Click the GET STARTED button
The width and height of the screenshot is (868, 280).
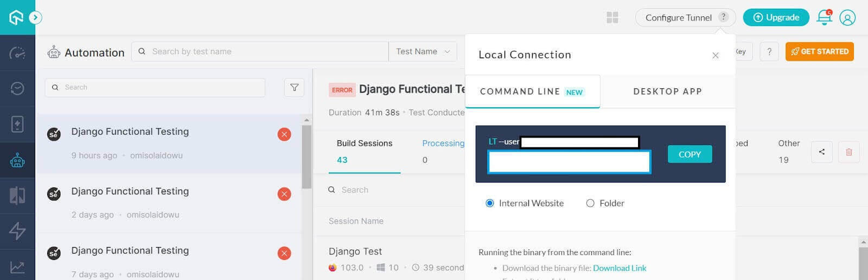(820, 51)
